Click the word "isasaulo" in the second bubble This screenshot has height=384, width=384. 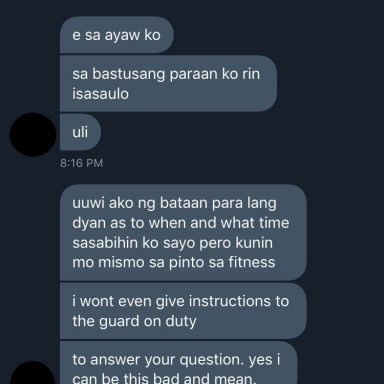[x=100, y=94]
